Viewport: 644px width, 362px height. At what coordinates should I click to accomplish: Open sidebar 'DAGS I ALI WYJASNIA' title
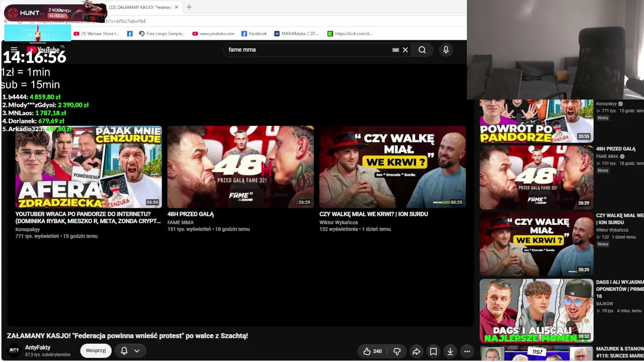coord(620,289)
